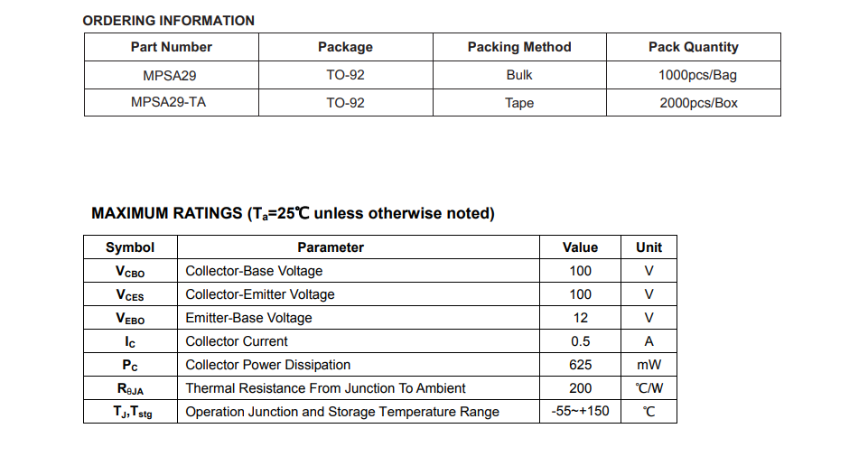
Task: Select the -55~+150 temperature range value
Action: tap(580, 411)
